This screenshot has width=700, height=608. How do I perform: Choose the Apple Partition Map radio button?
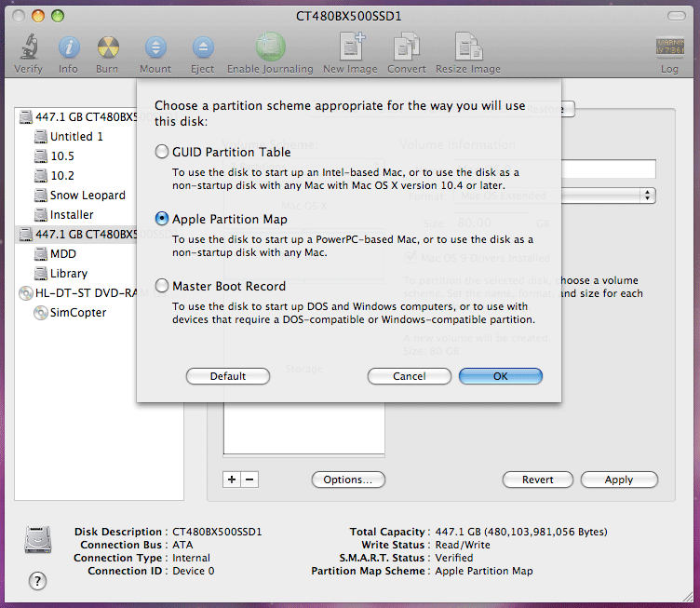click(162, 219)
